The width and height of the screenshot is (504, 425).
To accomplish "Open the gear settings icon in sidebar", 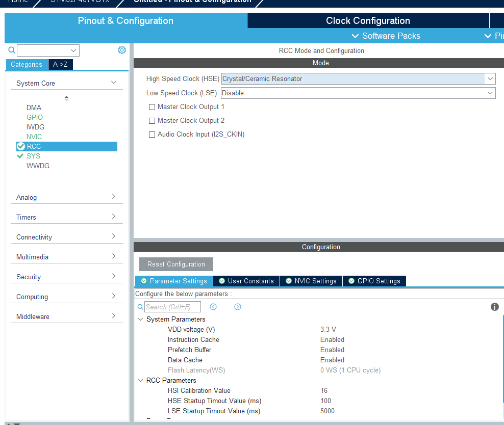I will click(122, 50).
